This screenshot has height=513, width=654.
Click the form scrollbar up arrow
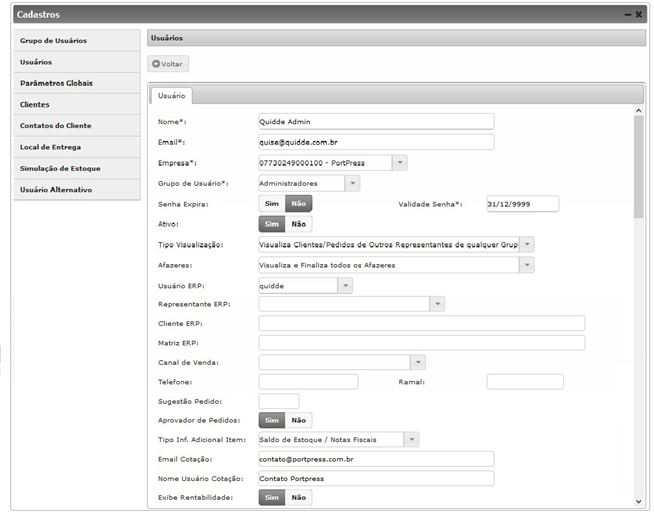(639, 111)
